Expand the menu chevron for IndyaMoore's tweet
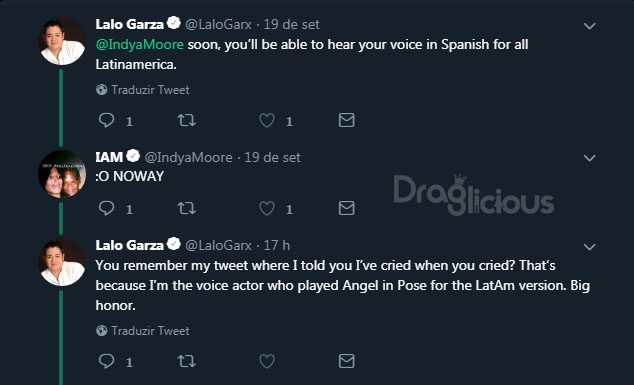This screenshot has width=634, height=385. [x=590, y=158]
